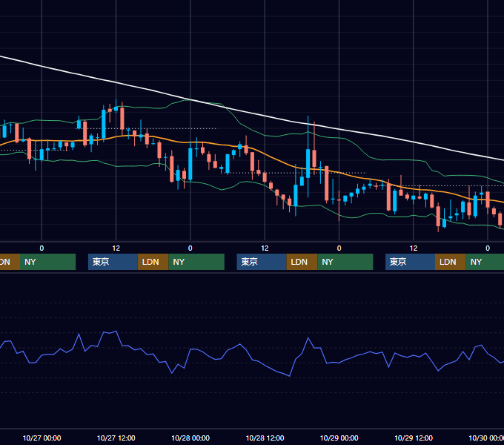
Task: Click the 10/27 00:00 date label
Action: click(42, 438)
